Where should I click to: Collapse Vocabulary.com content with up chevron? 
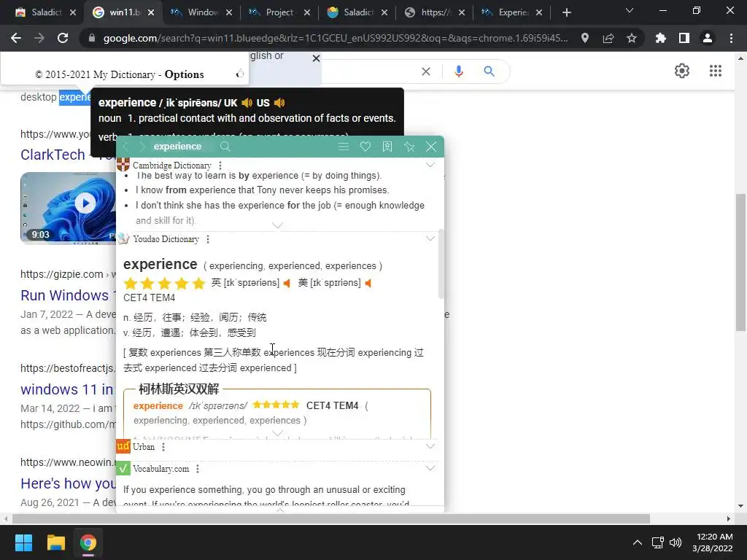click(280, 510)
